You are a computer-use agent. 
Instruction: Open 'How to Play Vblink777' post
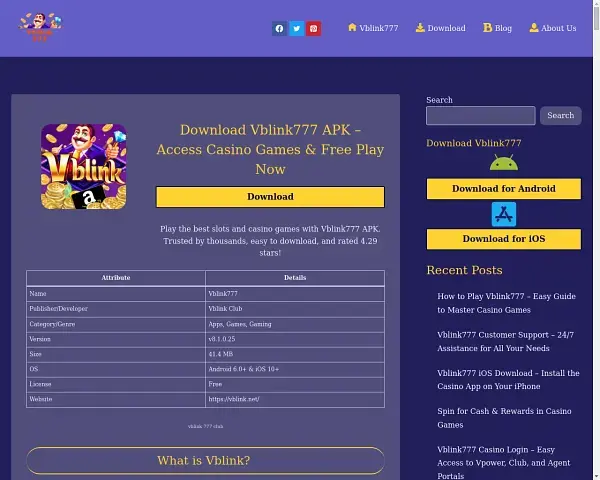[506, 303]
